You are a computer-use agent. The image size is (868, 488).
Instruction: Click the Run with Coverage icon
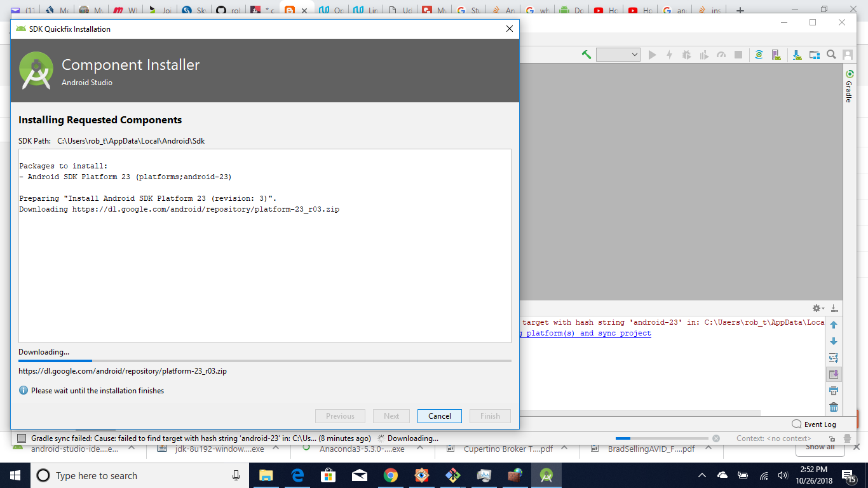(703, 55)
